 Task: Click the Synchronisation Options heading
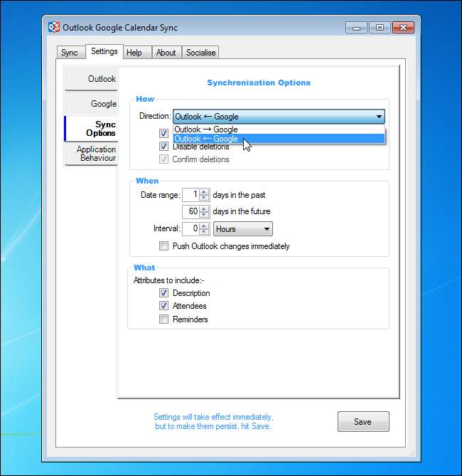coord(259,83)
